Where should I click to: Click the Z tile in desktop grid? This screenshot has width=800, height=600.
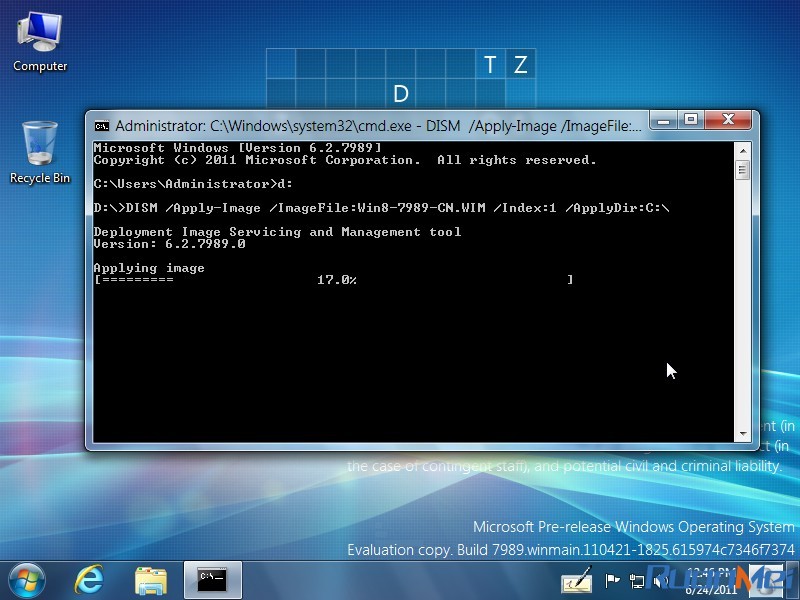coord(520,64)
